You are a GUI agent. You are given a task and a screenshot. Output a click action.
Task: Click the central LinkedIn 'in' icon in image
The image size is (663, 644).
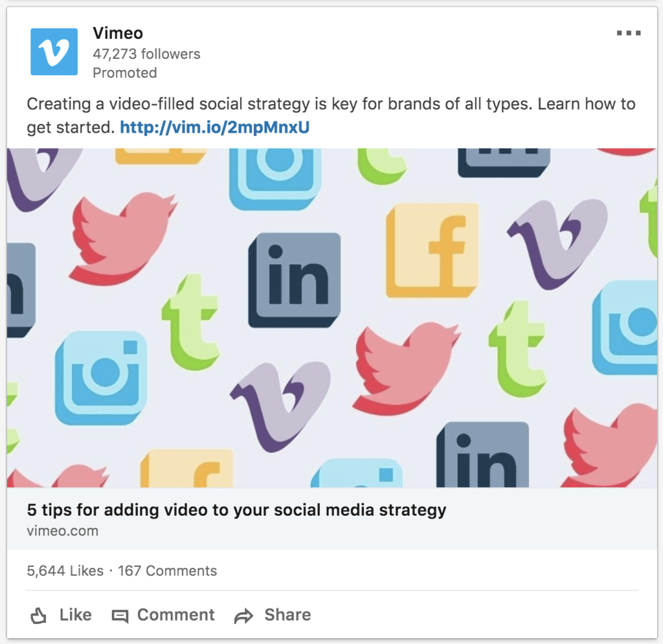(295, 280)
